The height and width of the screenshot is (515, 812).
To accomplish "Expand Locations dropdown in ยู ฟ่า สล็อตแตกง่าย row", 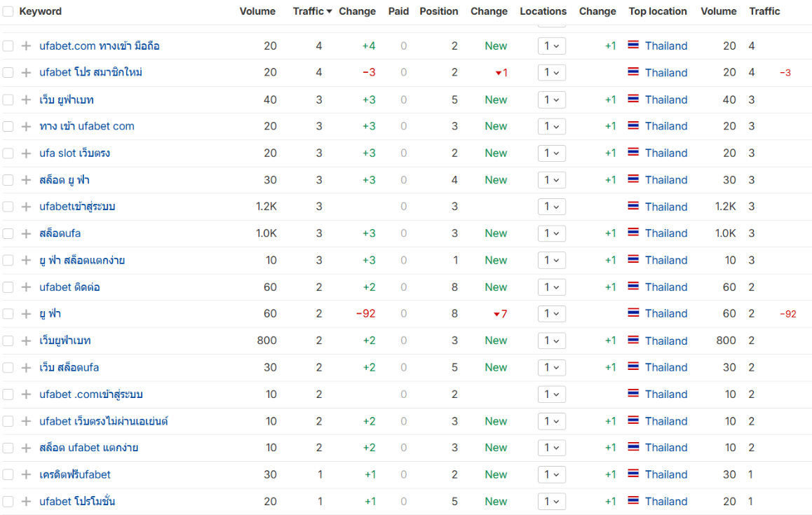I will [x=552, y=261].
